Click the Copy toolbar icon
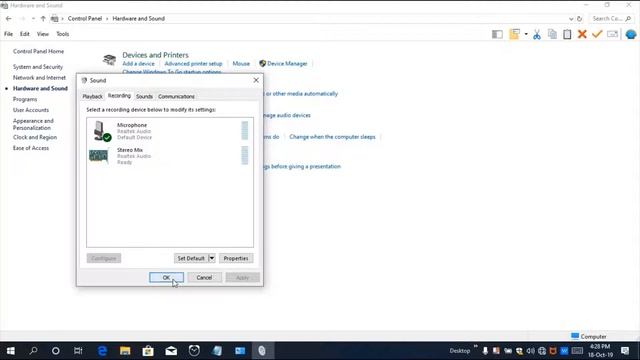Image resolution: width=640 pixels, height=360 pixels. [x=552, y=35]
